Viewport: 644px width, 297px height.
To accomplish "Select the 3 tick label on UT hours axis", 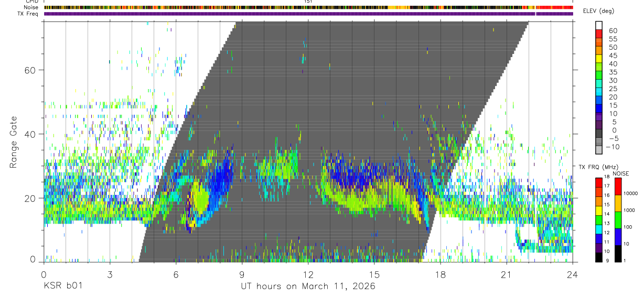I will pos(110,274).
